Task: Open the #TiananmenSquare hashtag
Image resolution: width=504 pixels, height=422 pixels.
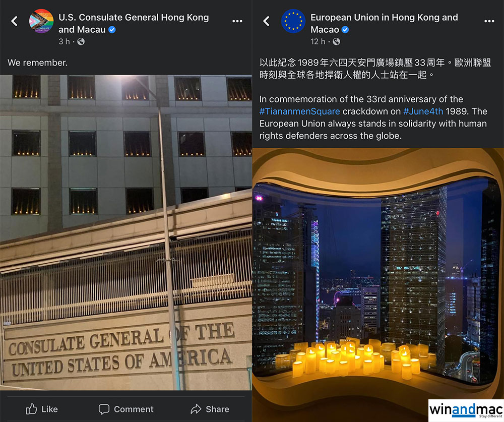Action: (x=299, y=111)
